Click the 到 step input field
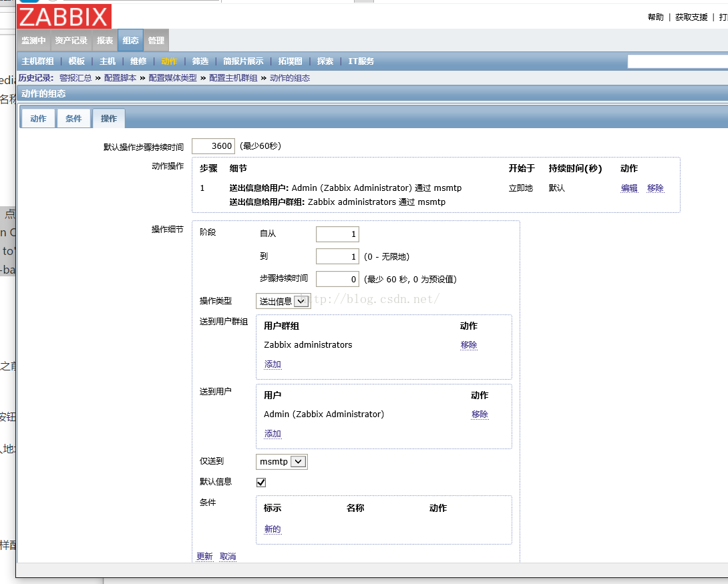 [337, 256]
